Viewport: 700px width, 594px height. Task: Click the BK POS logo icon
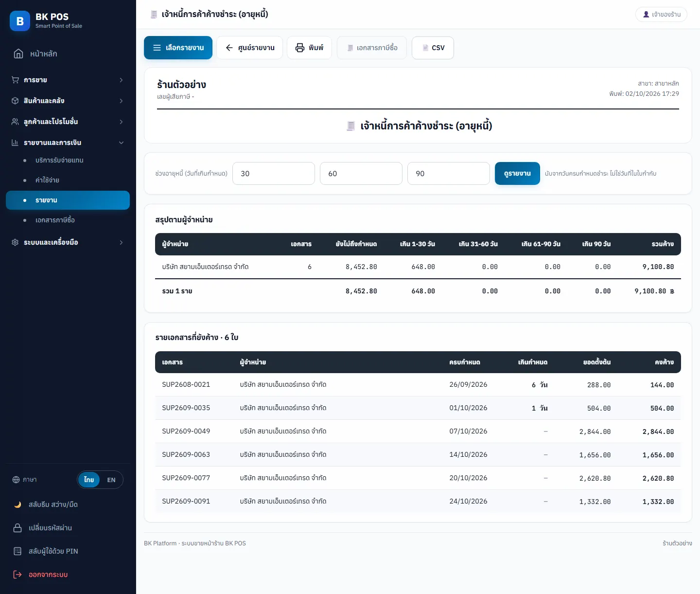(x=20, y=21)
